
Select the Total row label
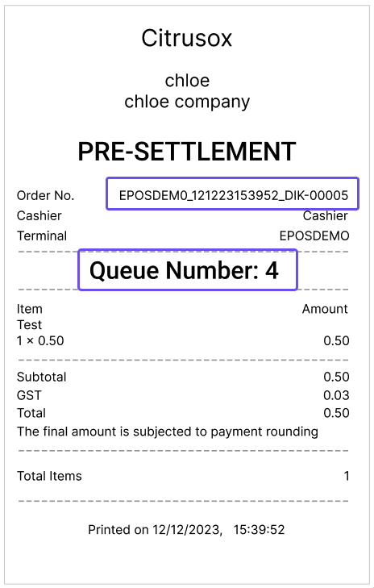pos(31,413)
